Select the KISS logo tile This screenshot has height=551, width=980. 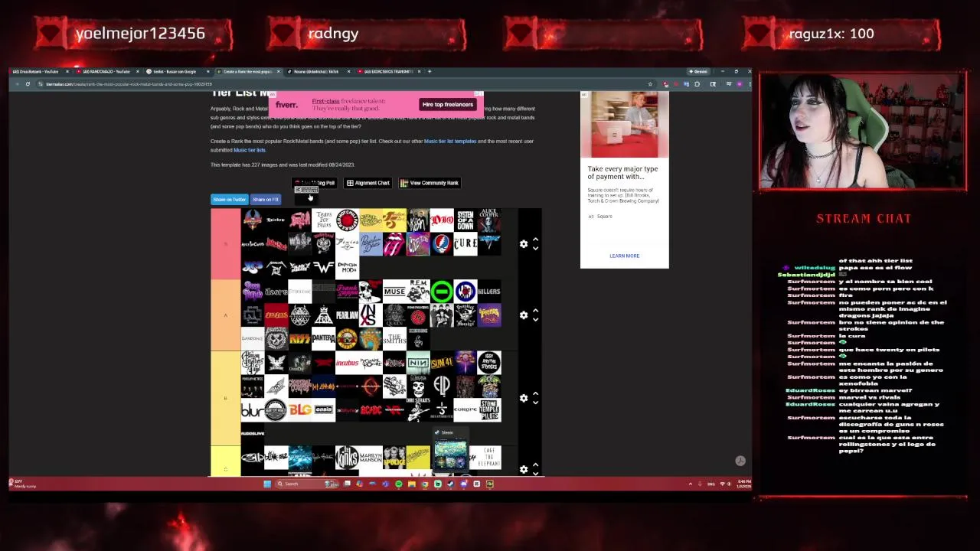coord(300,339)
